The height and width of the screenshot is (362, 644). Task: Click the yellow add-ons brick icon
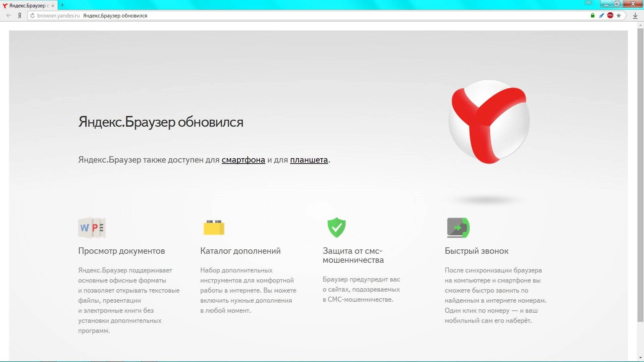[x=214, y=228]
